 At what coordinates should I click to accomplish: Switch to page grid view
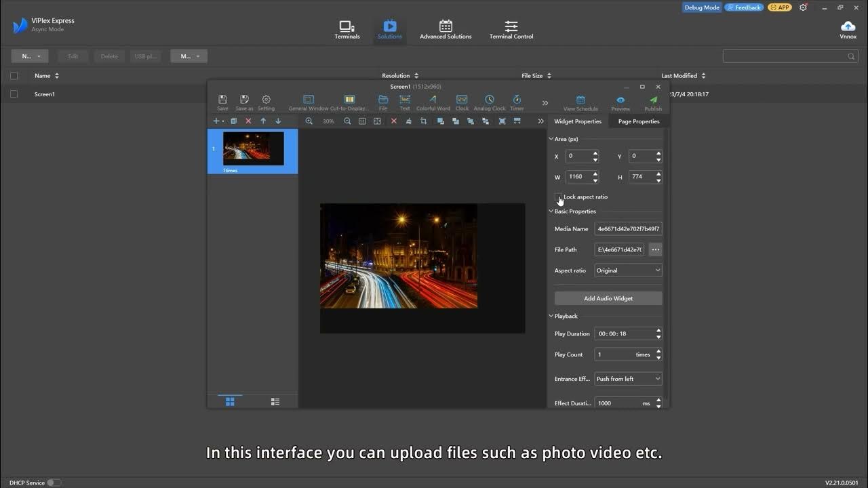click(x=230, y=401)
